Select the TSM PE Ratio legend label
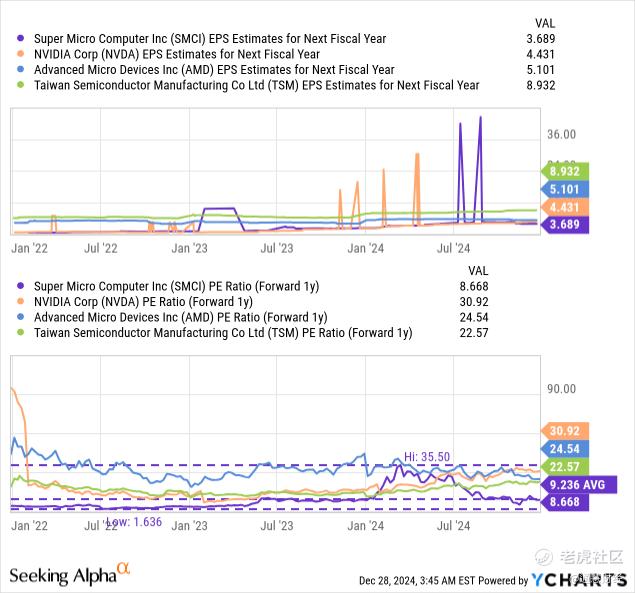The width and height of the screenshot is (635, 593). click(x=223, y=333)
